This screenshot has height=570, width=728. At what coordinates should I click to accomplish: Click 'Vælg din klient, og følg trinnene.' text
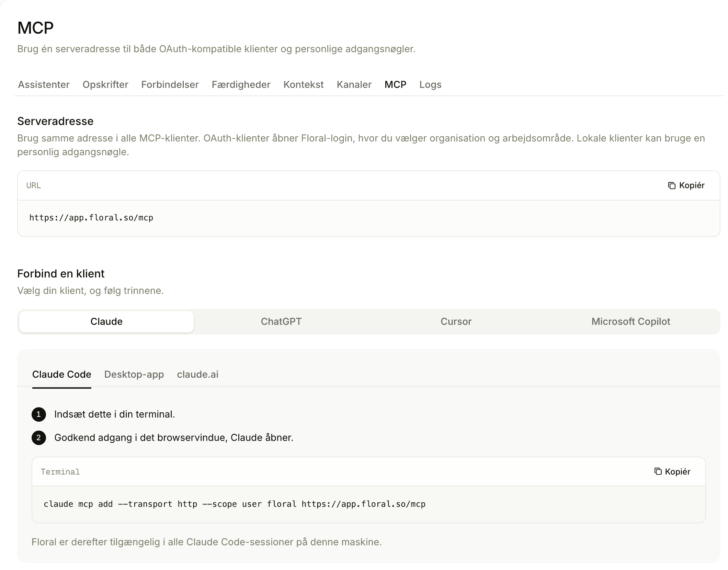90,290
